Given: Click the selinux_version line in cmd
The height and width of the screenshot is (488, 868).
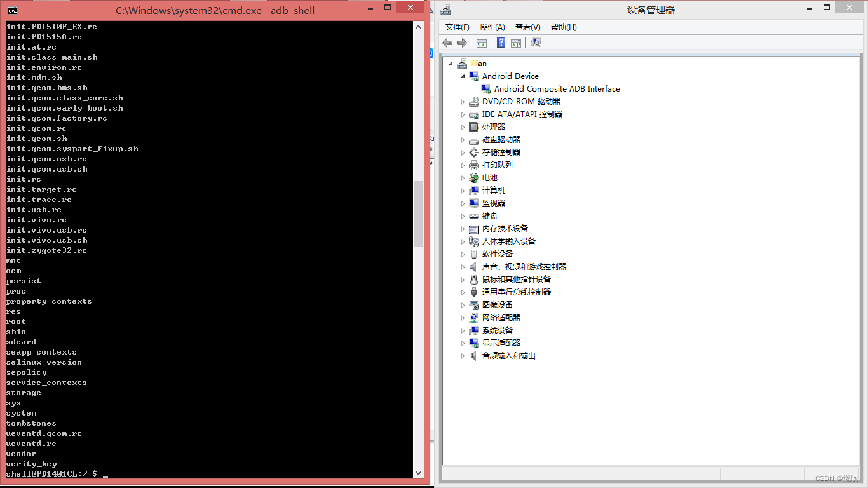Looking at the screenshot, I should click(x=44, y=362).
